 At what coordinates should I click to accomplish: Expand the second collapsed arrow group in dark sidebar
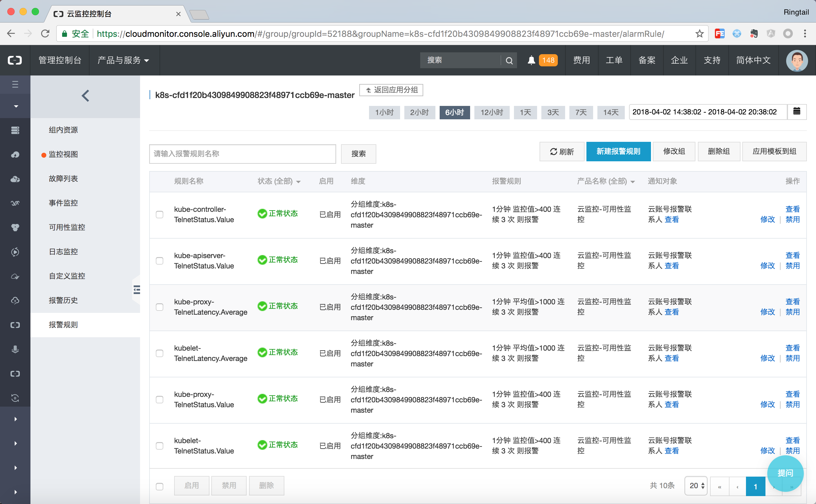click(x=15, y=444)
